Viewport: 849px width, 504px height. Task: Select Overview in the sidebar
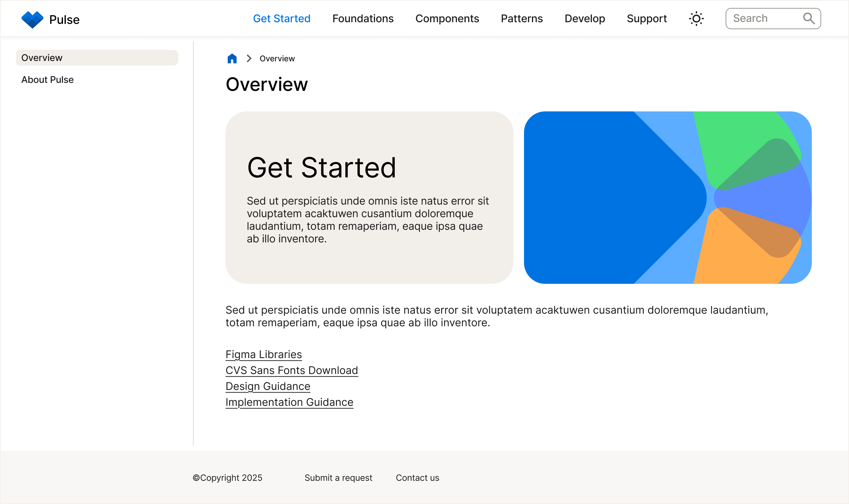pyautogui.click(x=42, y=58)
